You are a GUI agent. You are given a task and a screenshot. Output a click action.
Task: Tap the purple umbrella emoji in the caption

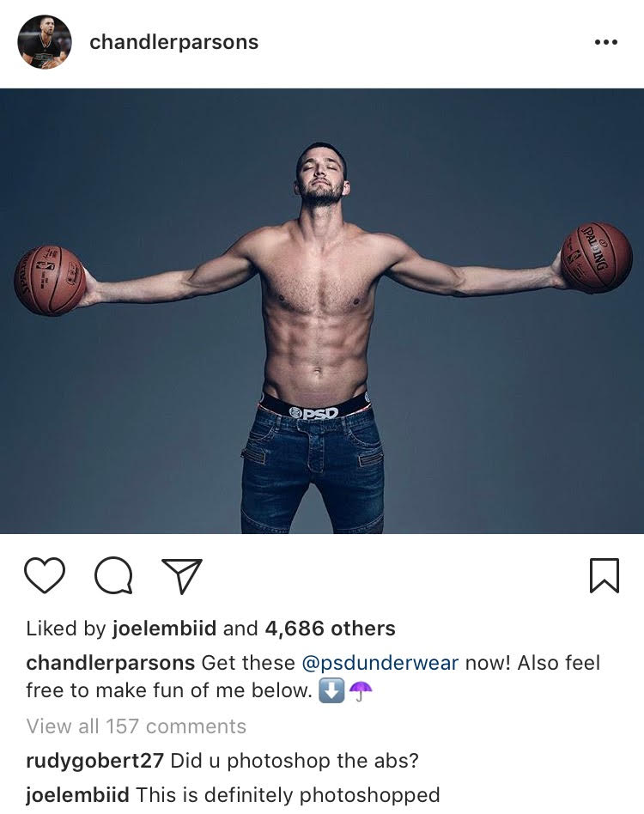pyautogui.click(x=361, y=691)
